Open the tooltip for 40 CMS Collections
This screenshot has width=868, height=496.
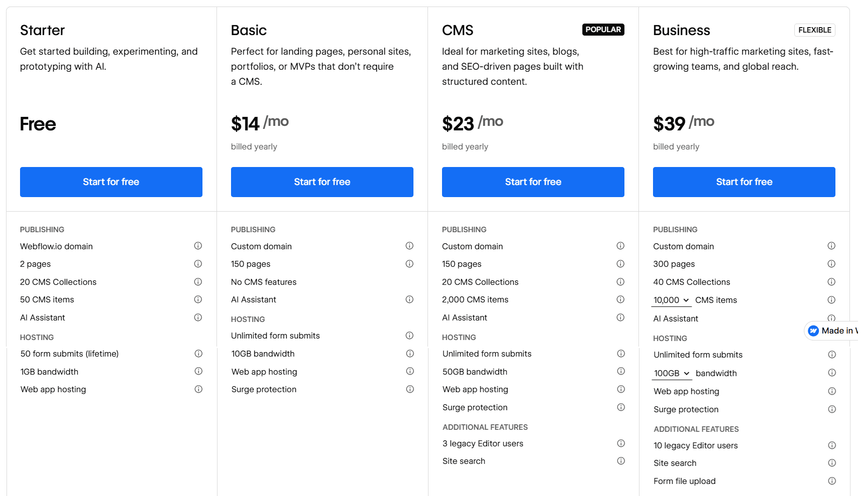[x=832, y=281]
